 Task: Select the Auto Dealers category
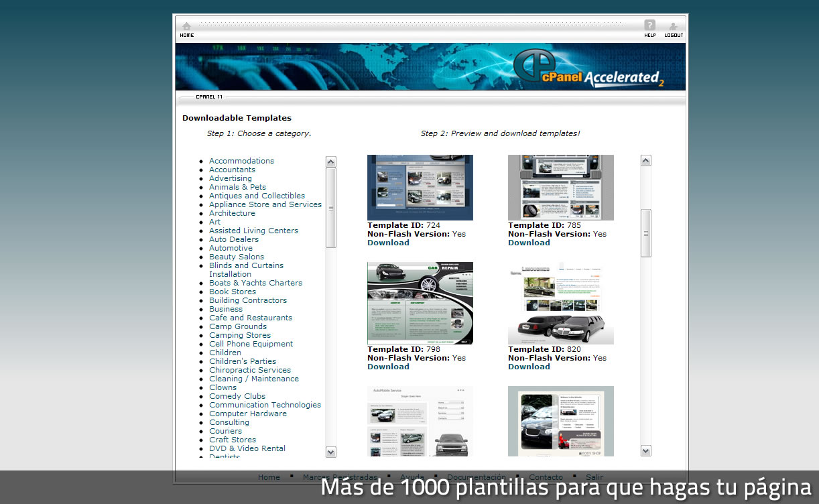pos(233,239)
